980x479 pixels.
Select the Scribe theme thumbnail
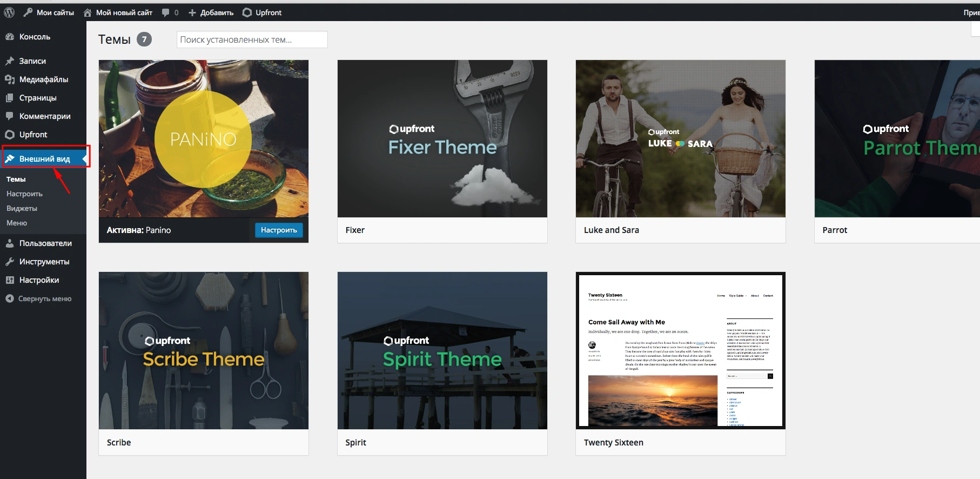point(204,350)
